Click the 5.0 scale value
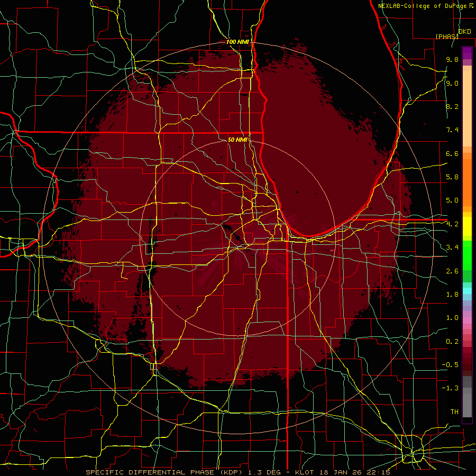This screenshot has height=476, width=476. [x=452, y=200]
